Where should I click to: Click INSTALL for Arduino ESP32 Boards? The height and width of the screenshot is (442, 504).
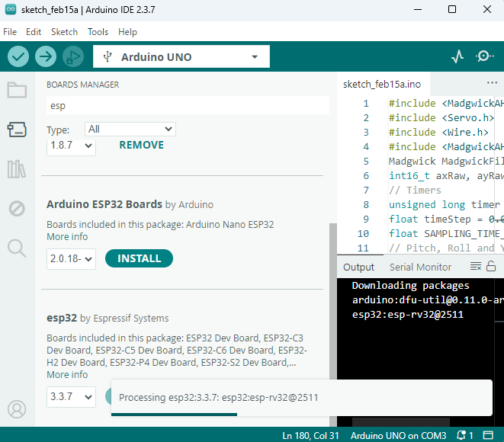point(139,258)
